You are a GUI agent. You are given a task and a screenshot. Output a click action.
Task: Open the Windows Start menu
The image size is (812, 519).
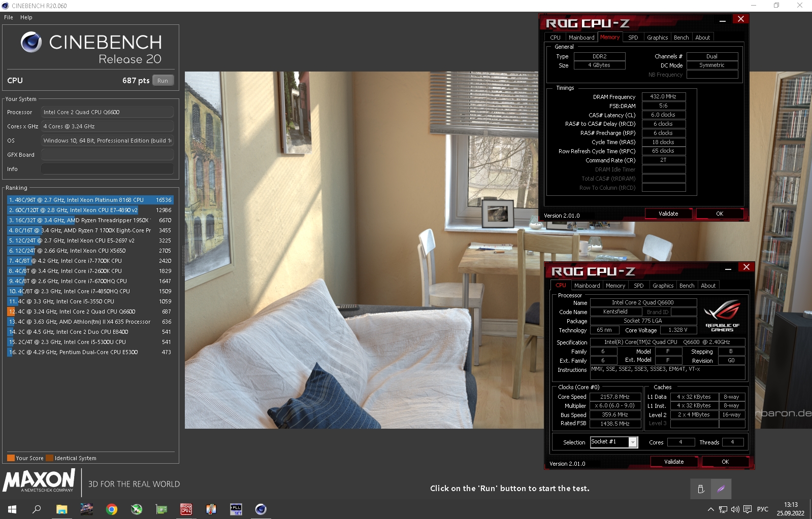[12, 509]
